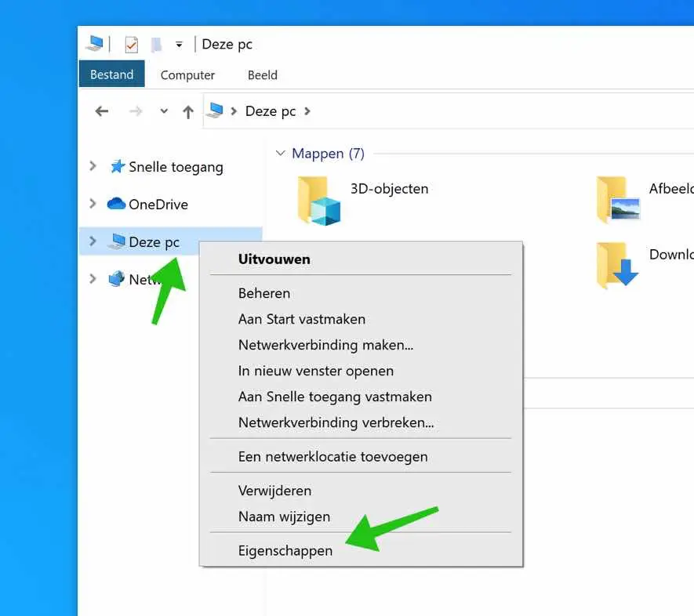Expand the Netwerk tree node

[x=93, y=278]
